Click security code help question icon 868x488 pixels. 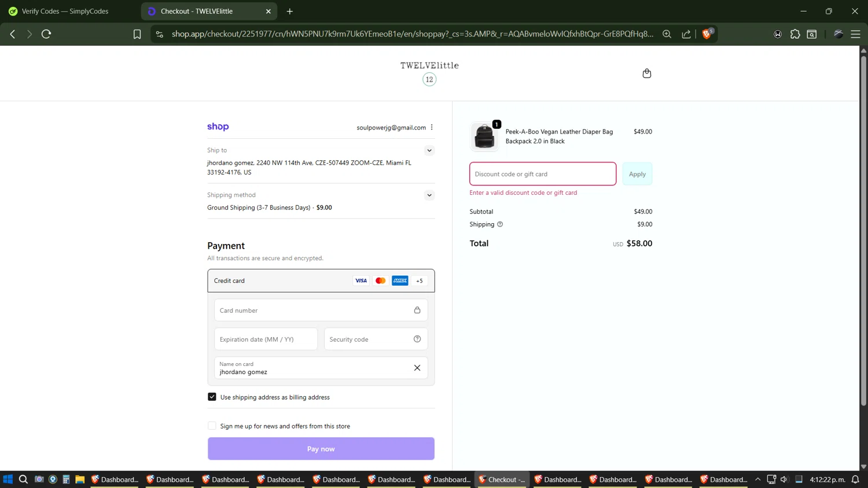coord(417,339)
